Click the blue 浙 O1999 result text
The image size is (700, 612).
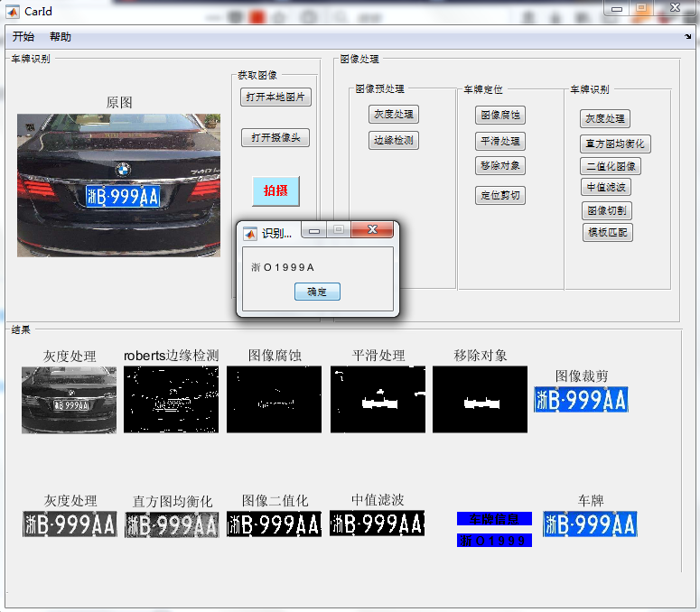tap(494, 541)
